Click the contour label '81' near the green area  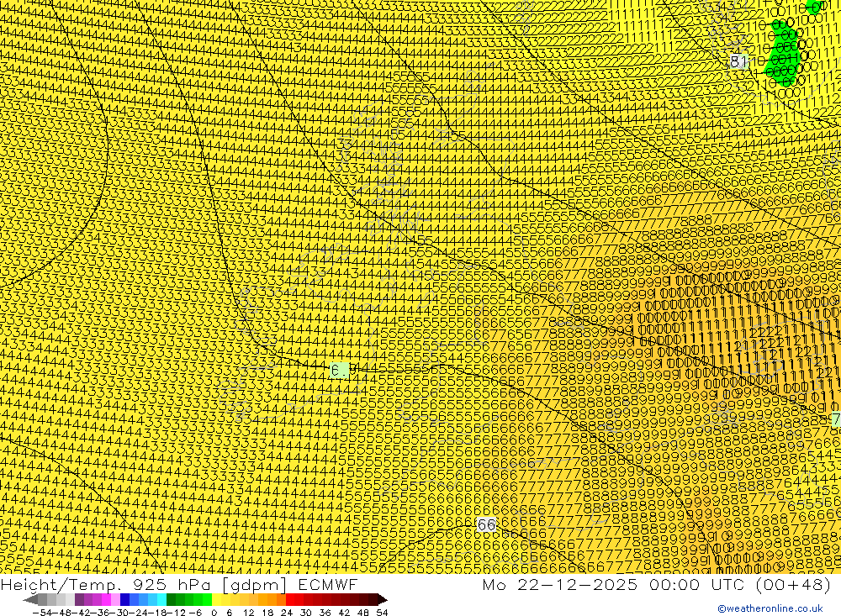tap(738, 61)
